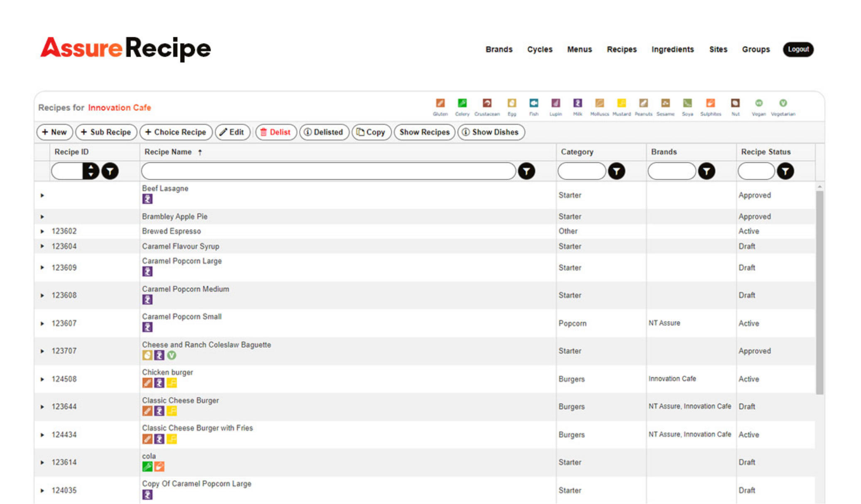This screenshot has width=861, height=504.
Task: Click the Sesame allergen icon in legend
Action: coord(665,103)
